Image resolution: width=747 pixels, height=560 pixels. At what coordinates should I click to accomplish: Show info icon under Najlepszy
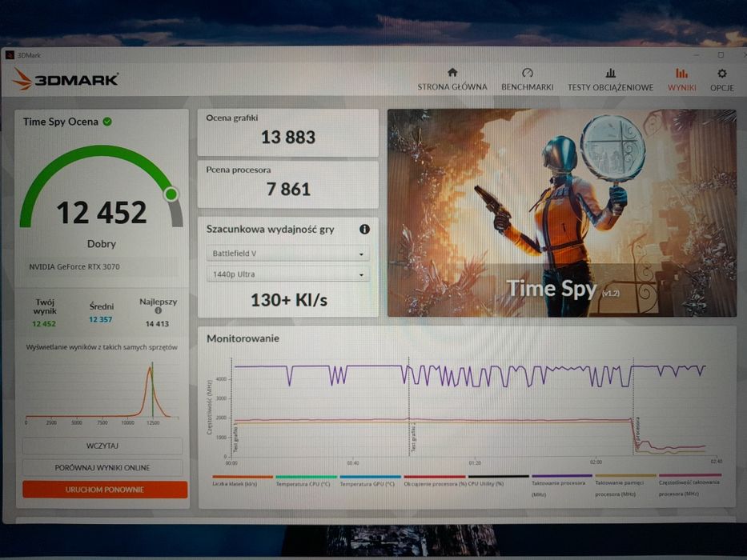(x=159, y=310)
